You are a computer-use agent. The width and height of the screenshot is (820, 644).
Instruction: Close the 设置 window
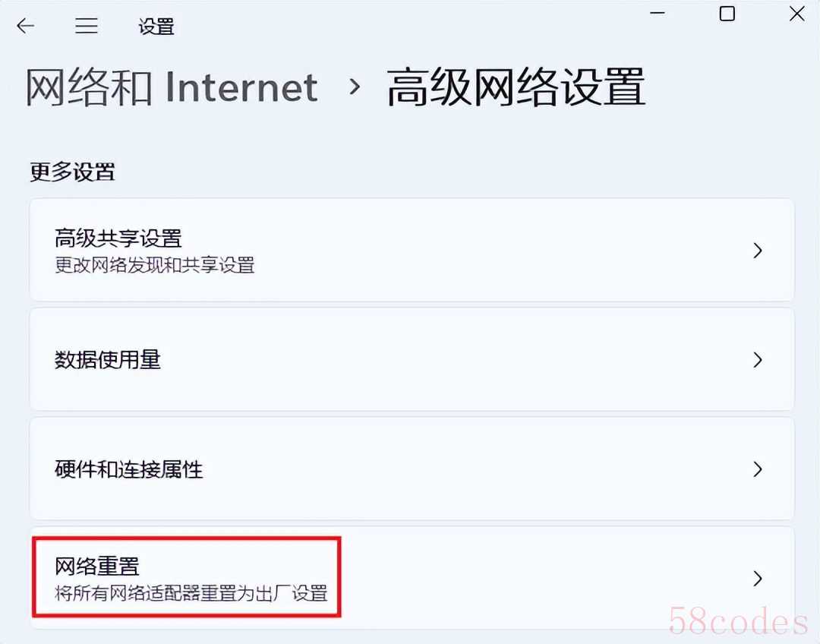click(796, 14)
